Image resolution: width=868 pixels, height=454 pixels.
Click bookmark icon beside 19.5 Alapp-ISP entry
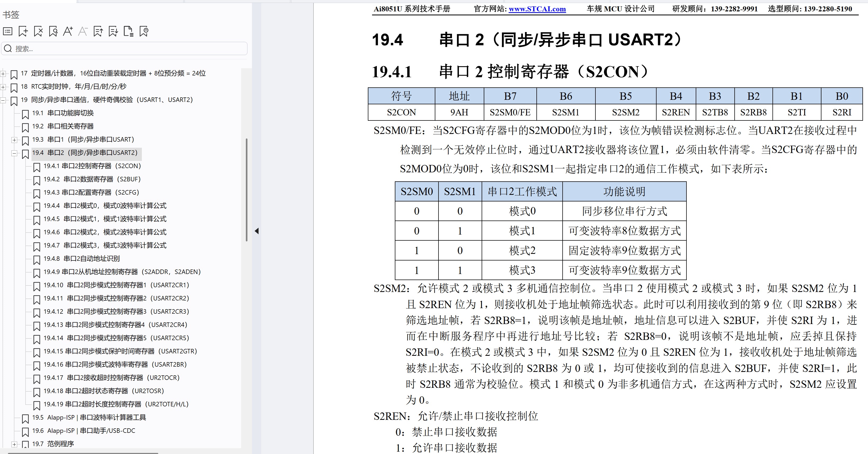25,419
